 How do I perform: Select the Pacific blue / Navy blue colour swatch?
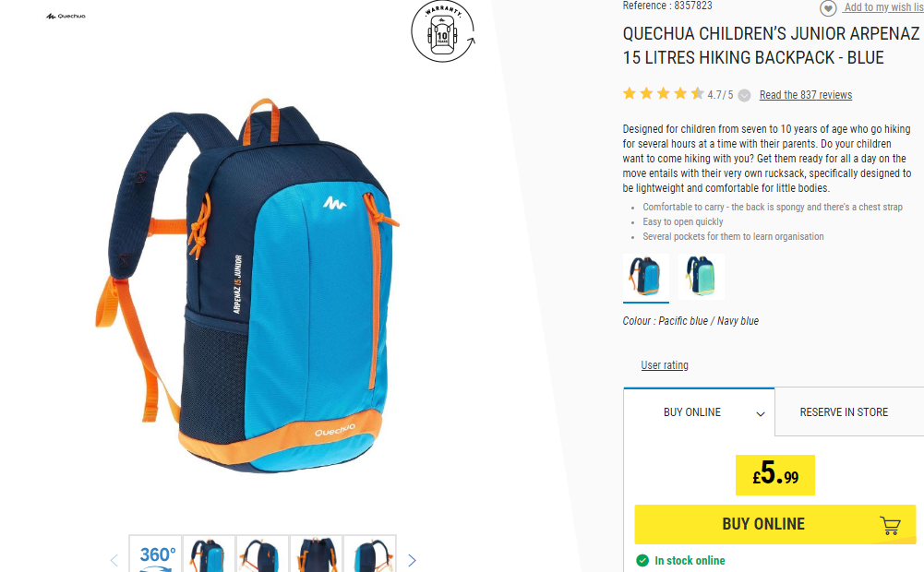[646, 276]
